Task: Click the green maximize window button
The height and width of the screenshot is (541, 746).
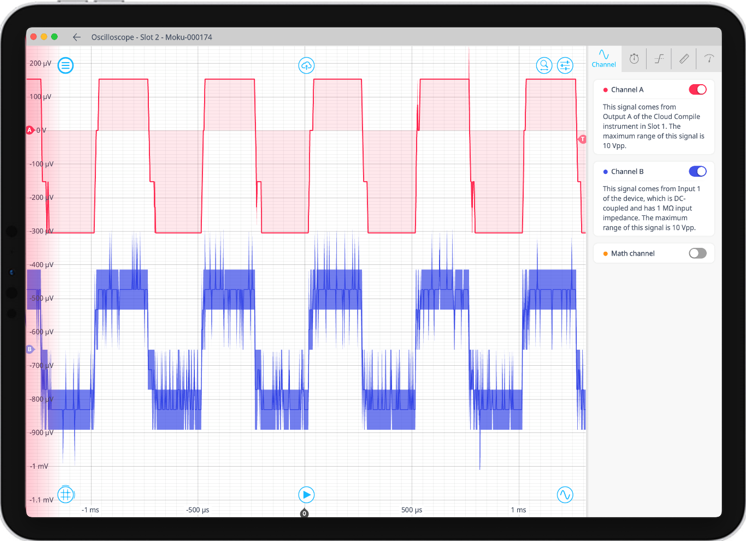Action: [x=54, y=37]
